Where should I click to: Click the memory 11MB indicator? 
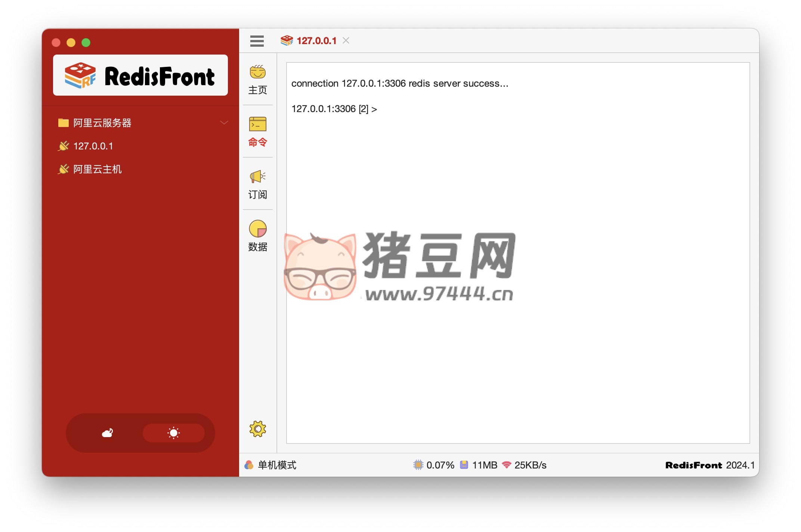pyautogui.click(x=478, y=465)
